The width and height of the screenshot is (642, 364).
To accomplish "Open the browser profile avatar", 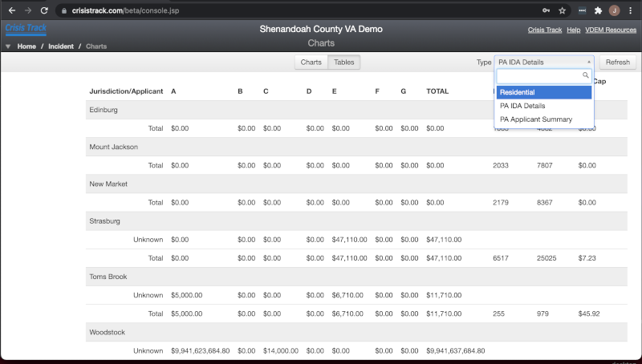I will pyautogui.click(x=614, y=10).
